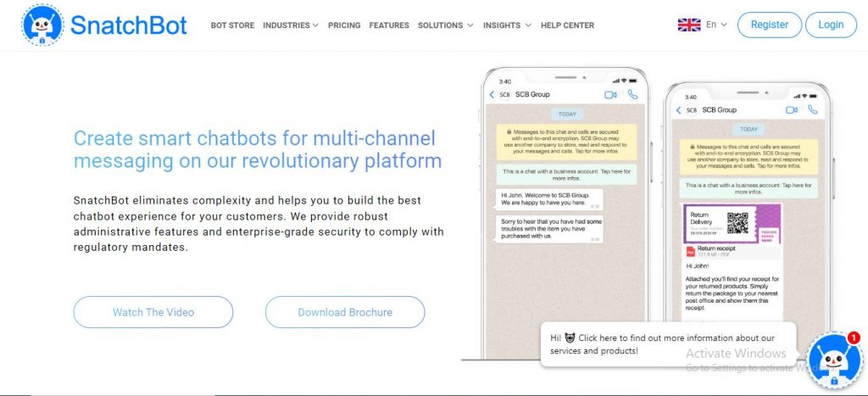Screen dimensions: 868x396
Task: Go to the Pricing page
Action: 344,25
